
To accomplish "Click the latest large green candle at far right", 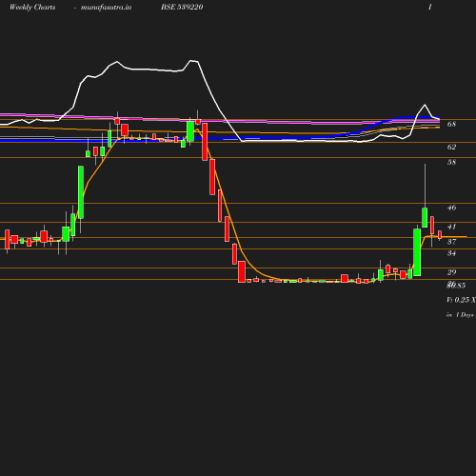I will coord(417,252).
